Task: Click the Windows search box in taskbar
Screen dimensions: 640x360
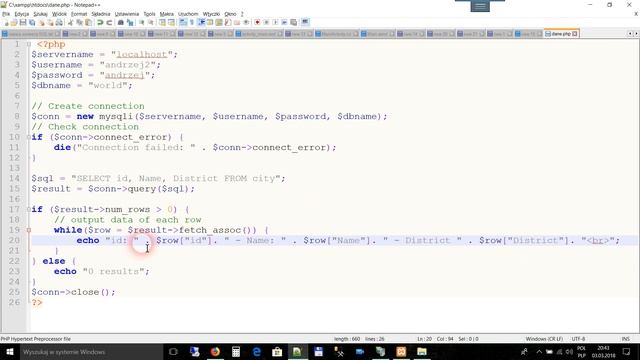Action: coord(91,352)
